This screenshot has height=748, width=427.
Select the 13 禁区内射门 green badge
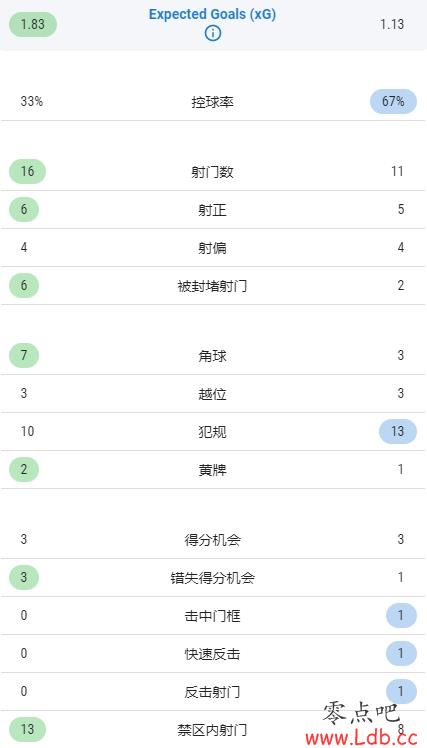28,729
